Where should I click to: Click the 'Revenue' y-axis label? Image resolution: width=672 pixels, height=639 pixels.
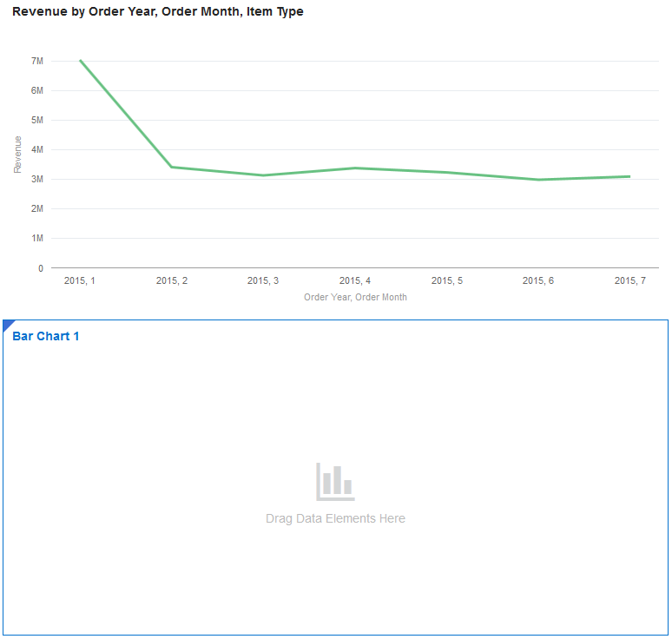click(17, 155)
